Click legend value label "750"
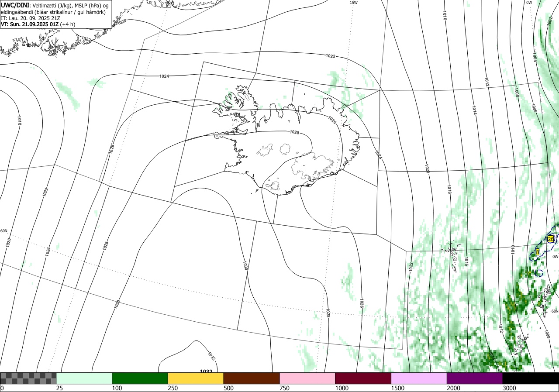559x392 pixels. 284,388
